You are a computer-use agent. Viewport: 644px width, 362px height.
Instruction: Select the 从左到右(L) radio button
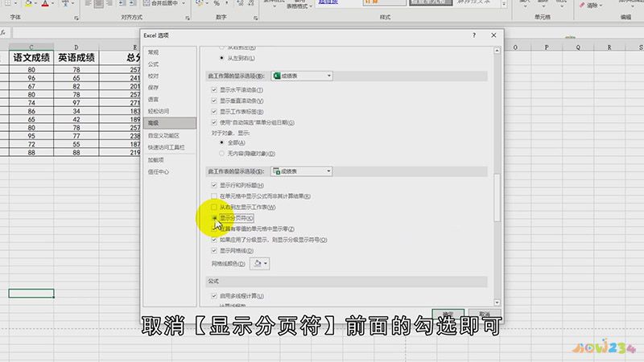point(222,58)
